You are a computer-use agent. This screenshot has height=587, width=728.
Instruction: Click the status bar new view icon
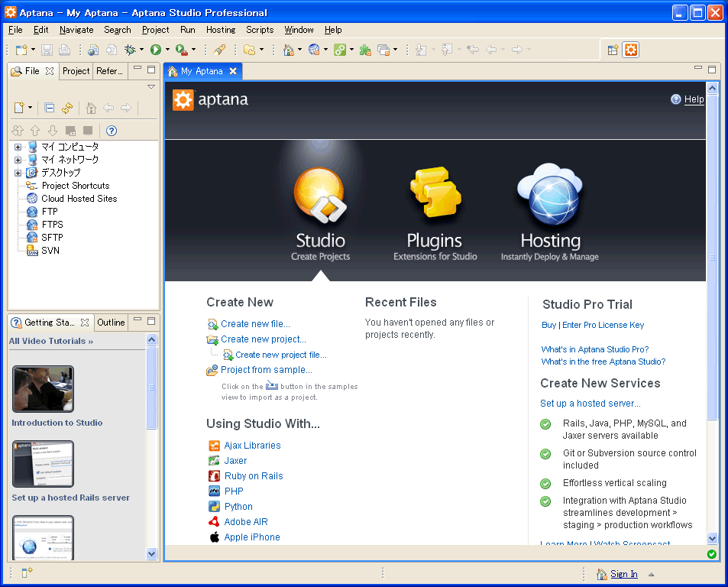[x=27, y=572]
